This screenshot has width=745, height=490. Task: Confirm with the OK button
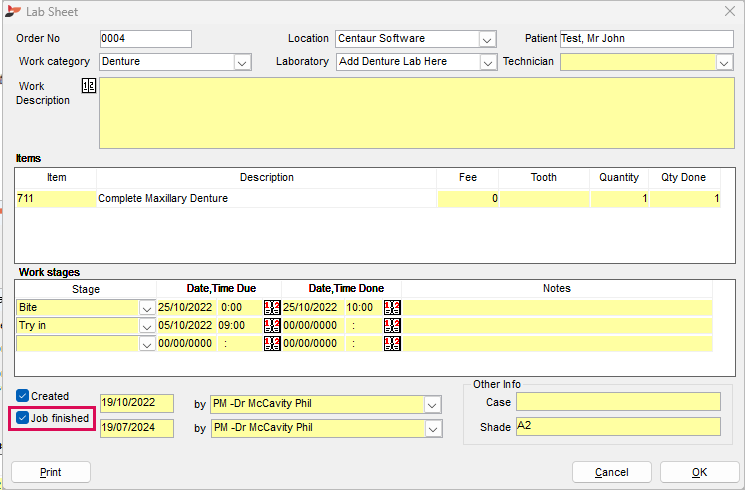pyautogui.click(x=699, y=472)
